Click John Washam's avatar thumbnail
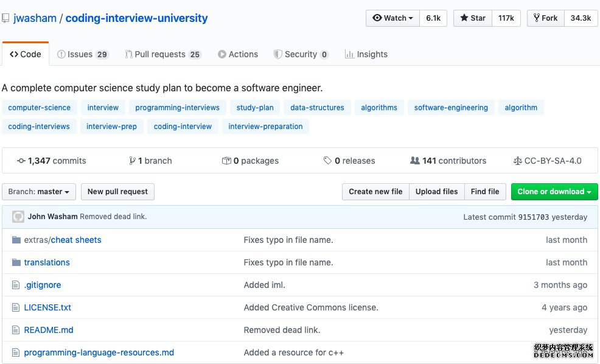The width and height of the screenshot is (600, 364). click(18, 217)
